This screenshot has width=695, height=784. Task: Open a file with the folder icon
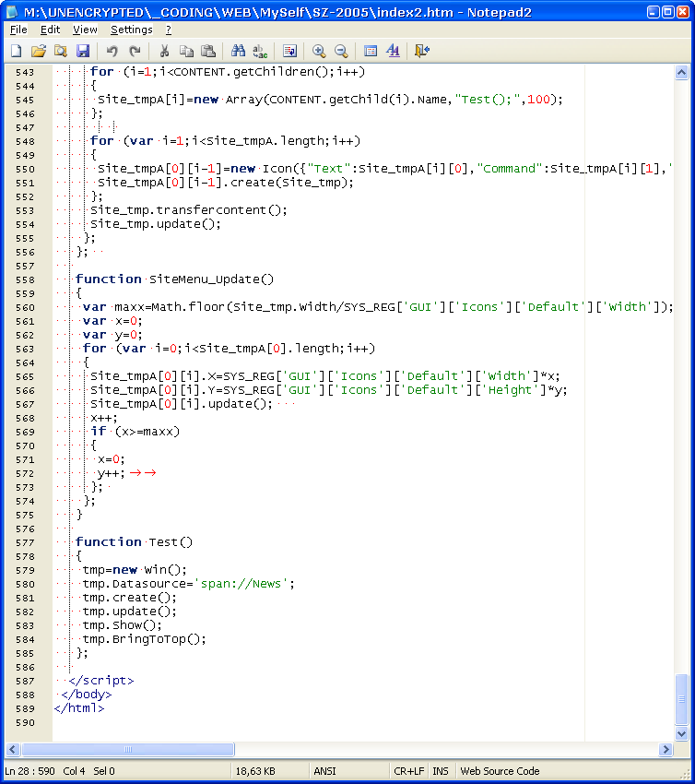coord(39,51)
